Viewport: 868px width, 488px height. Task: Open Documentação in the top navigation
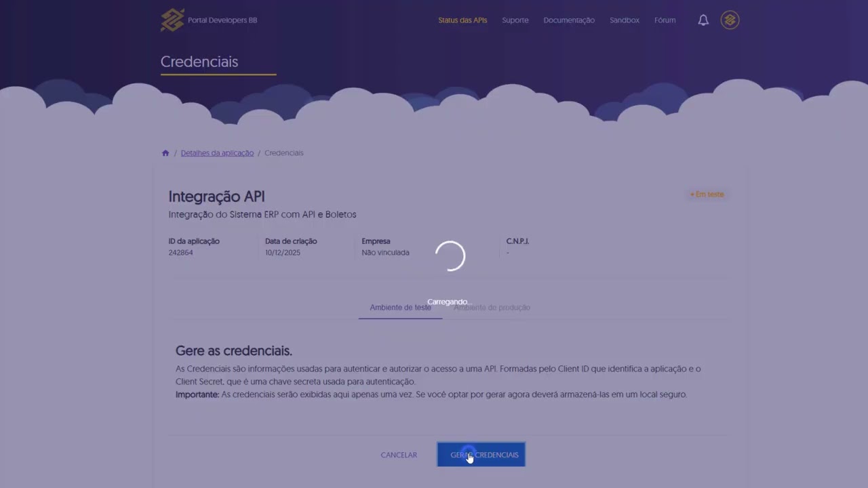[x=569, y=20]
